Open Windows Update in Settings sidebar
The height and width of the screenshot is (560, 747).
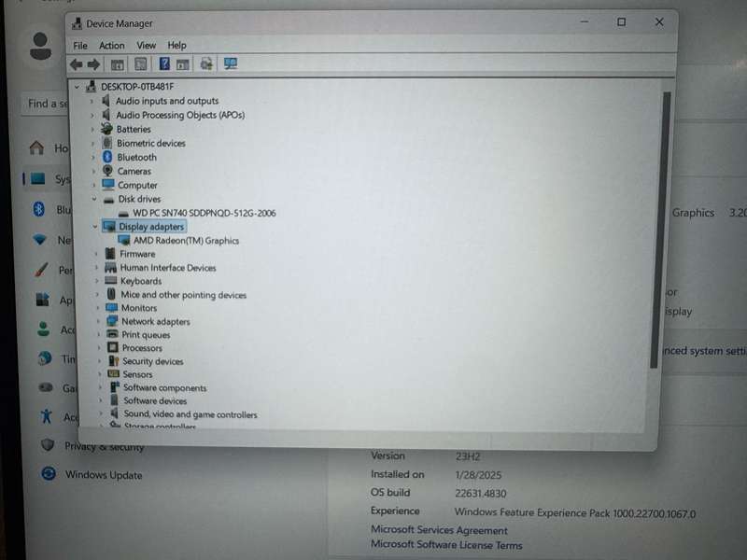[x=104, y=475]
